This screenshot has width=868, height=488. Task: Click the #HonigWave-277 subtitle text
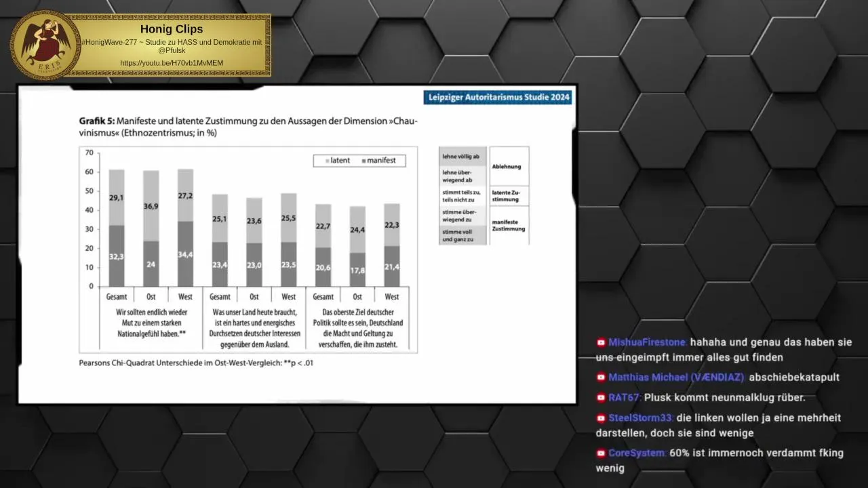click(x=172, y=46)
